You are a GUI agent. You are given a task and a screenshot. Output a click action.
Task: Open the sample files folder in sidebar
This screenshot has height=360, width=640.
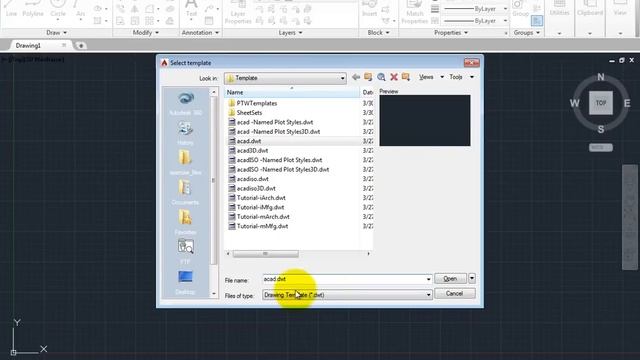(x=185, y=163)
